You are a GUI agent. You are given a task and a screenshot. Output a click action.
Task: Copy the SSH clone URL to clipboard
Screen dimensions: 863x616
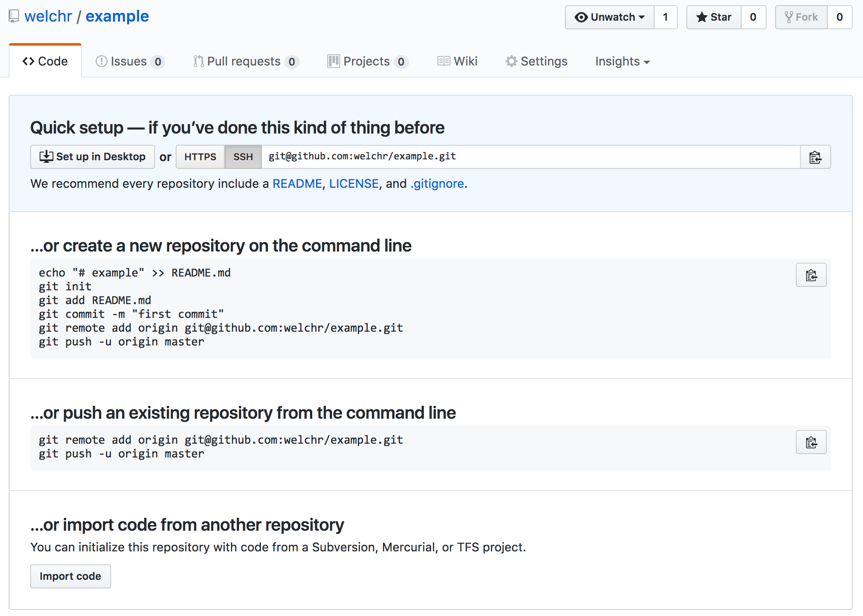(x=815, y=157)
